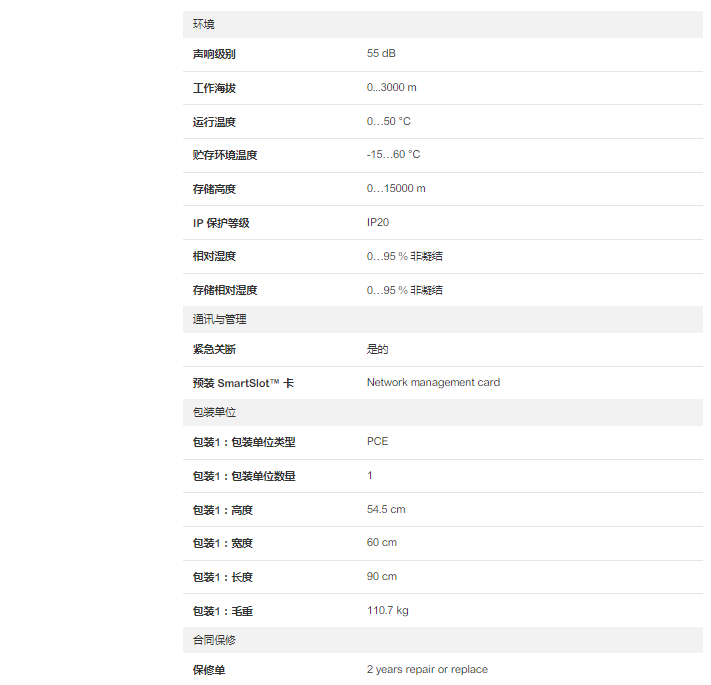
Task: Click the 55 dB value
Action: click(381, 53)
